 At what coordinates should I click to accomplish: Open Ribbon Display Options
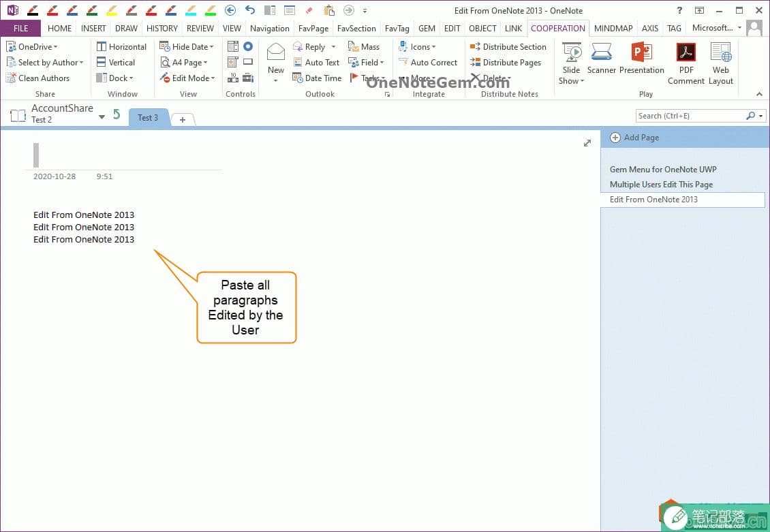tap(699, 10)
